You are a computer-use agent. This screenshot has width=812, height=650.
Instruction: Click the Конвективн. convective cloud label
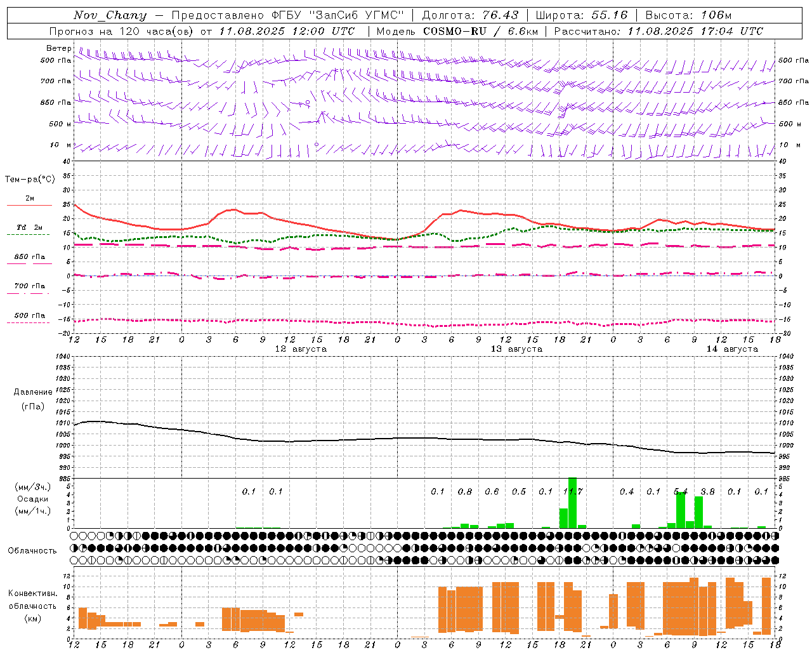click(x=33, y=594)
